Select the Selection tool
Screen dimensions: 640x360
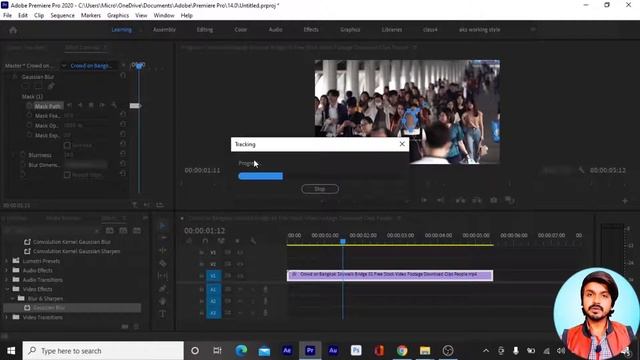(163, 226)
